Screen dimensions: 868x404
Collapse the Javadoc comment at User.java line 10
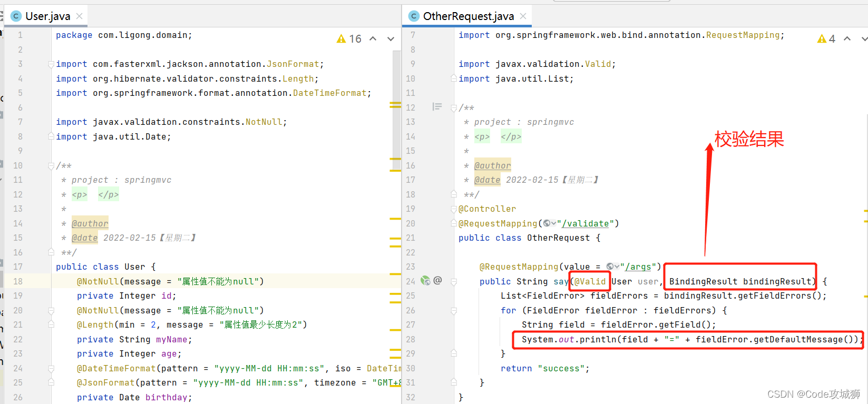coord(51,166)
